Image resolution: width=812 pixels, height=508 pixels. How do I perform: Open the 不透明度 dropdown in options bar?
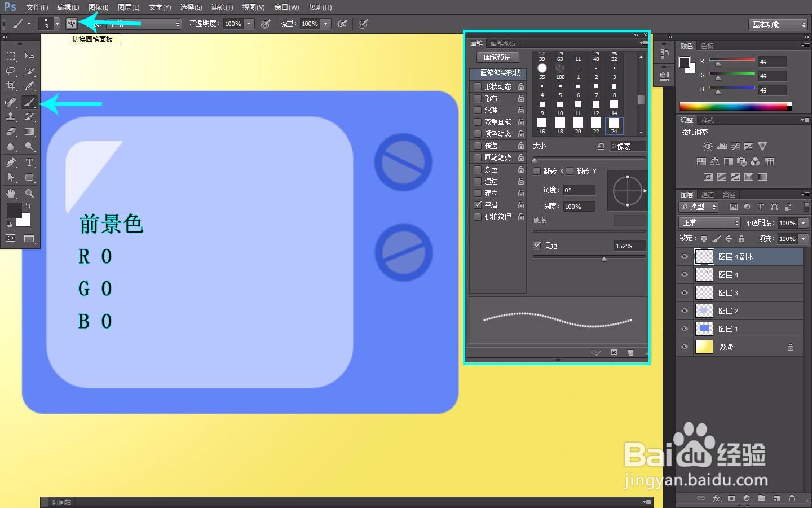249,24
